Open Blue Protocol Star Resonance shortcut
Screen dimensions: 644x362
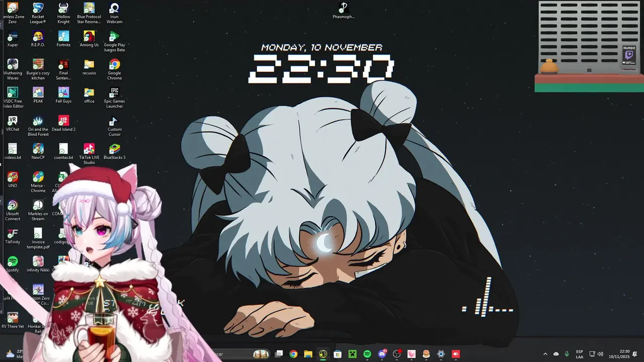[89, 13]
